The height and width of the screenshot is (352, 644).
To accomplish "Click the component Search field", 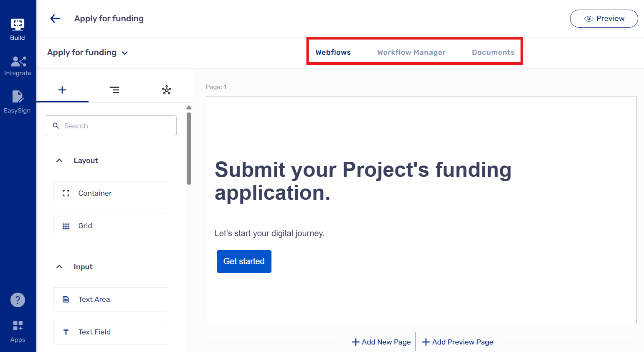I will [x=111, y=126].
